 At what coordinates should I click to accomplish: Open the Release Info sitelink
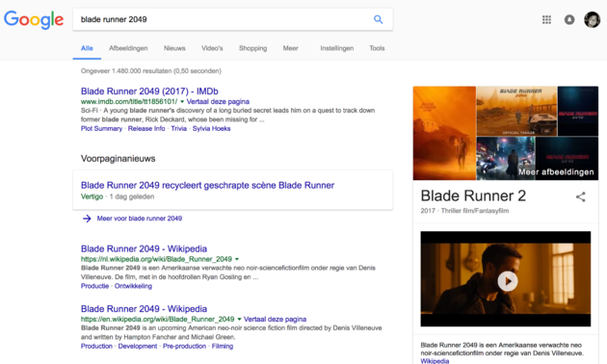click(146, 129)
